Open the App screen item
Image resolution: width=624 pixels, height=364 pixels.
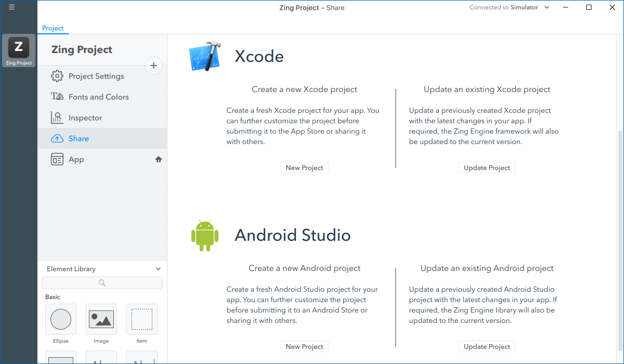click(76, 160)
